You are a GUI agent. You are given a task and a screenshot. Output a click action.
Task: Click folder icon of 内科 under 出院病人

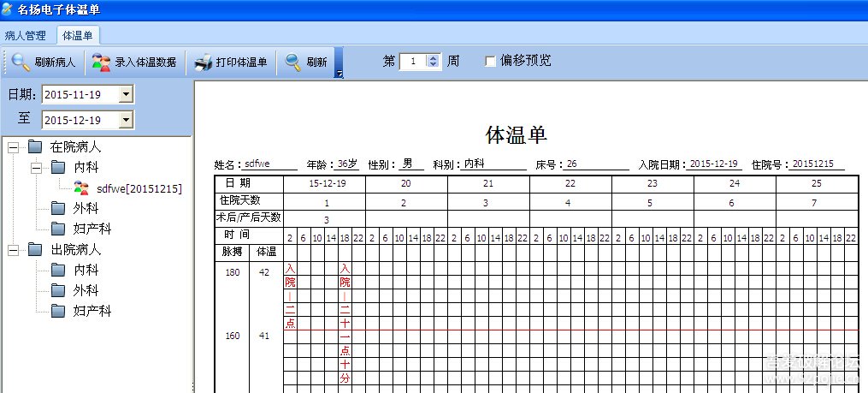pyautogui.click(x=58, y=270)
